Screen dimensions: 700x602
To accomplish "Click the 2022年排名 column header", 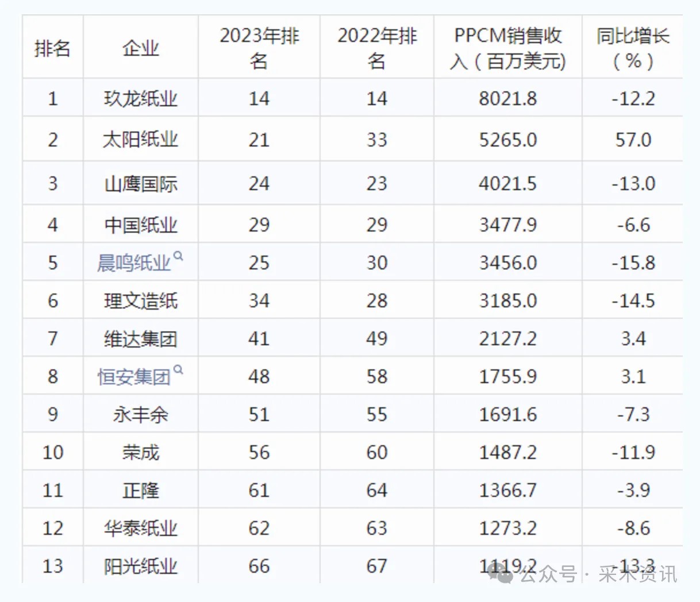I will click(375, 47).
